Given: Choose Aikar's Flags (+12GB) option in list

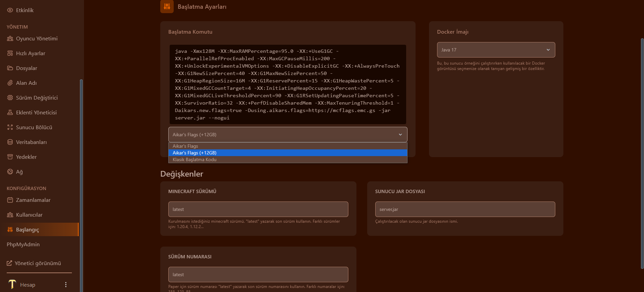Looking at the screenshot, I should pos(288,153).
